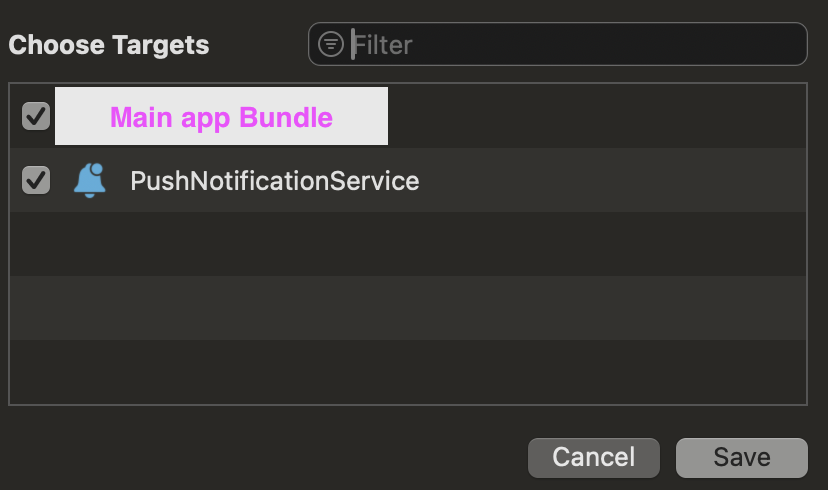Click the Filter placeholder text
The image size is (828, 490).
pyautogui.click(x=383, y=45)
